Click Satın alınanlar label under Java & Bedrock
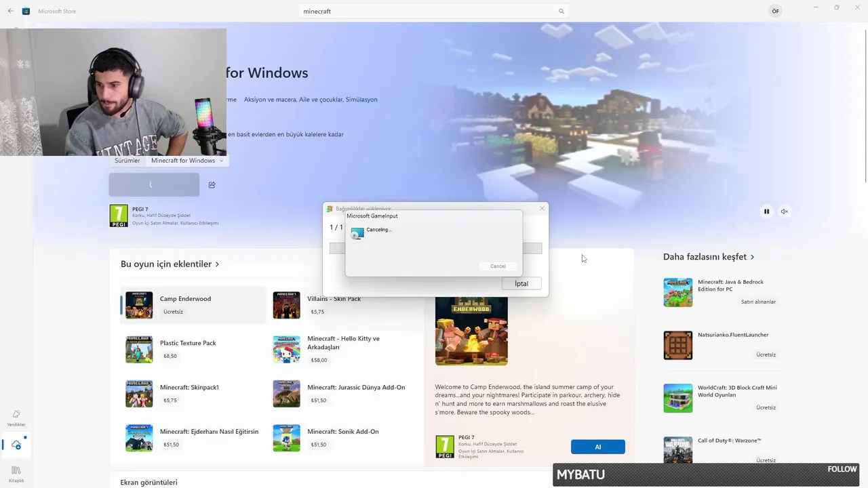The image size is (868, 488). coord(758,302)
